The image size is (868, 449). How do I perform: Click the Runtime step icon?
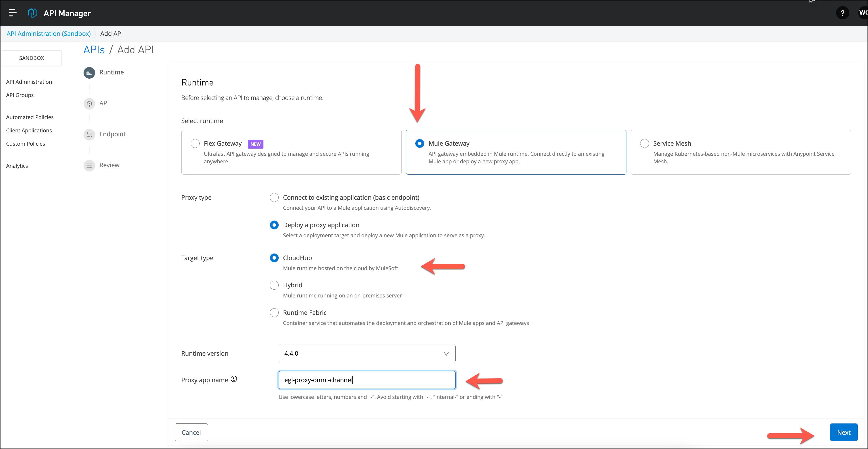(89, 72)
